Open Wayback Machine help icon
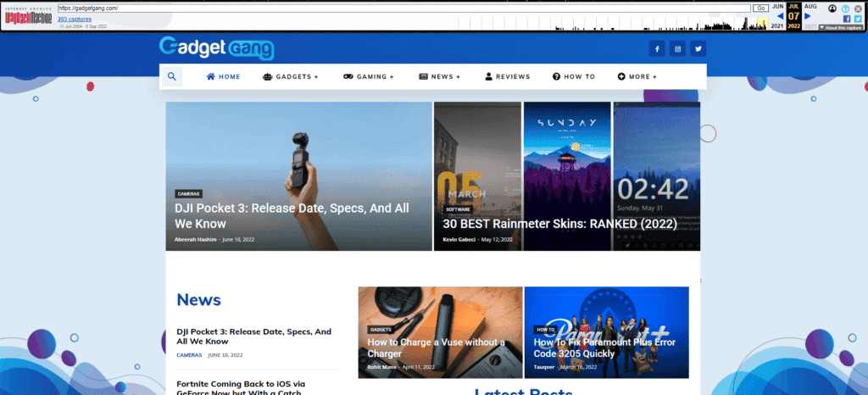The width and height of the screenshot is (868, 395). coord(845,8)
